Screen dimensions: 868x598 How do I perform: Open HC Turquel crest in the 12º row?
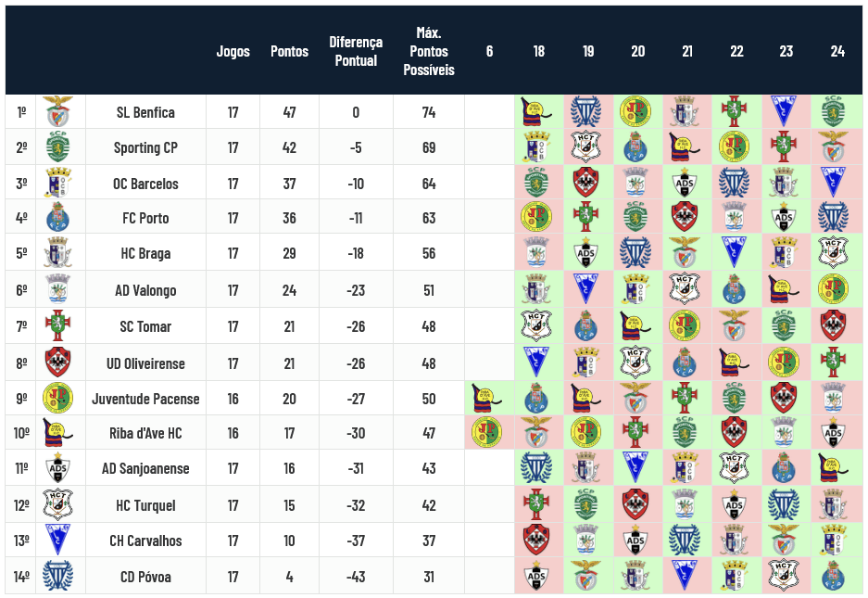pos(60,504)
